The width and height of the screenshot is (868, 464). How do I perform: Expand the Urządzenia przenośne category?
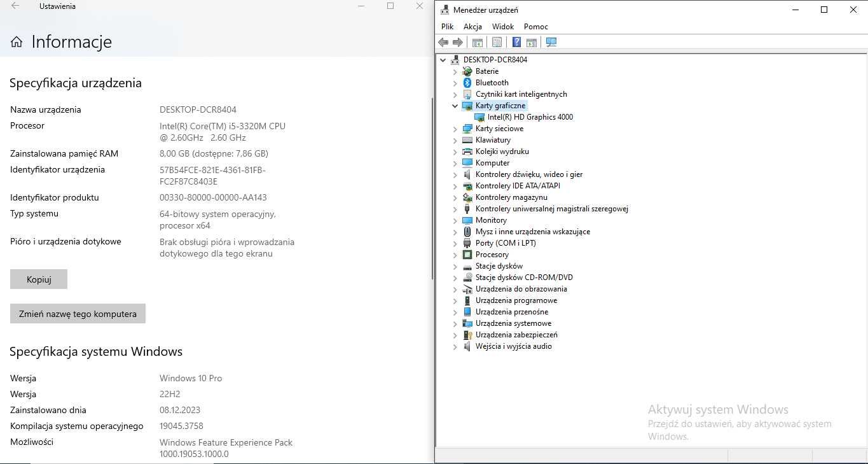click(x=455, y=312)
